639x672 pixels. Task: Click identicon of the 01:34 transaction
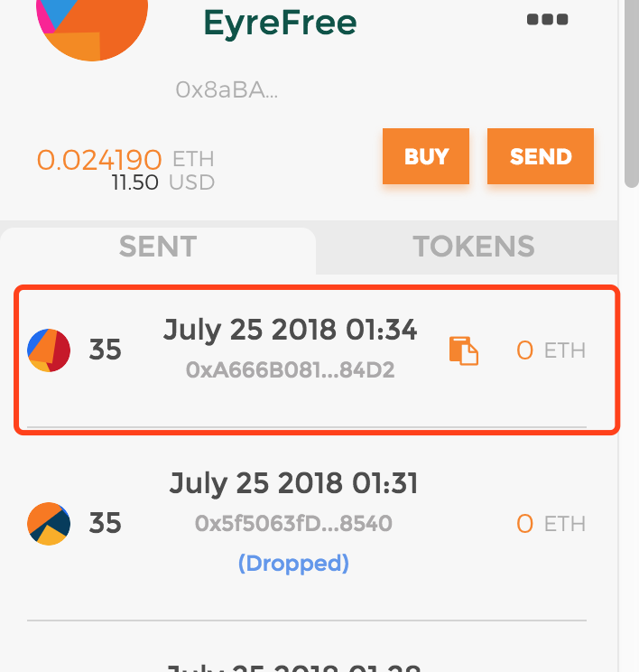(x=49, y=350)
